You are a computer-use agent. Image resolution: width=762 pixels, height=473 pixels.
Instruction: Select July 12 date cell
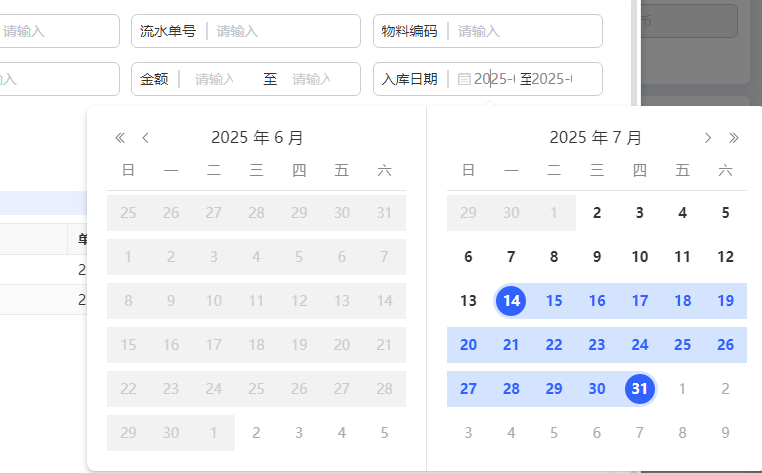tap(725, 257)
